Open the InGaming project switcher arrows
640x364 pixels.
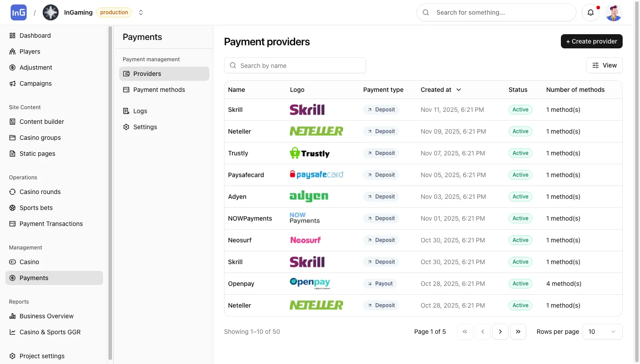(x=141, y=12)
